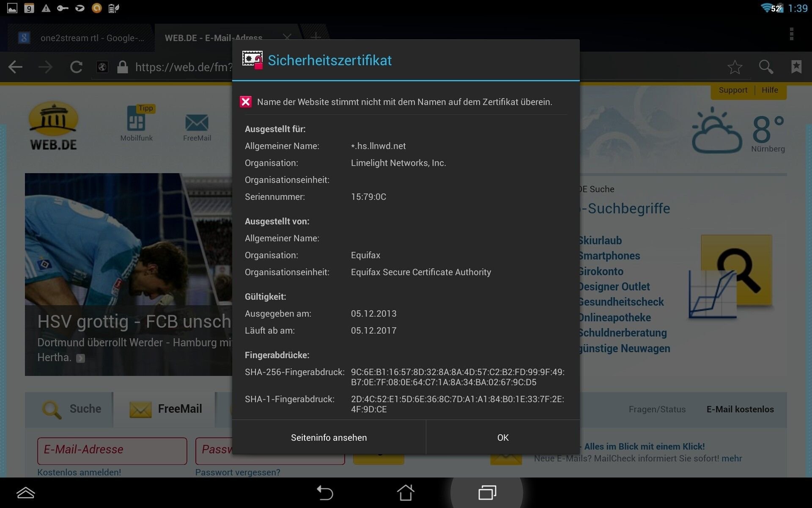Select the FreeMail login tab

click(165, 409)
